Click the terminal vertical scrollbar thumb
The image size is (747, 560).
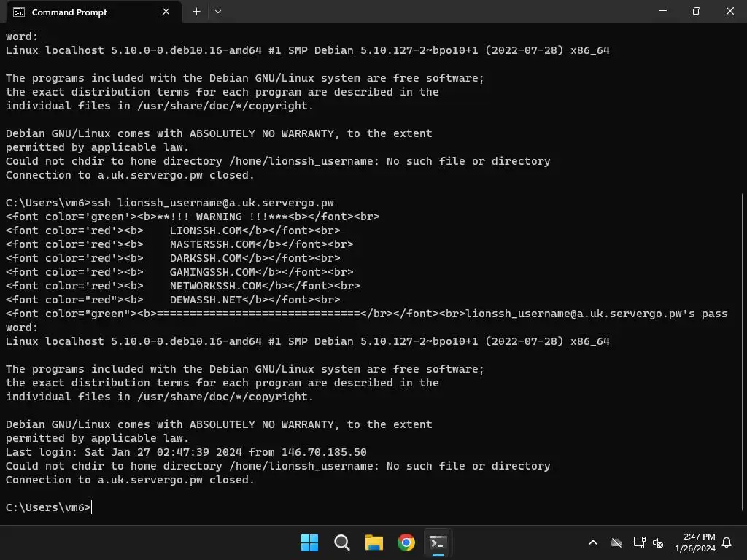[743, 351]
